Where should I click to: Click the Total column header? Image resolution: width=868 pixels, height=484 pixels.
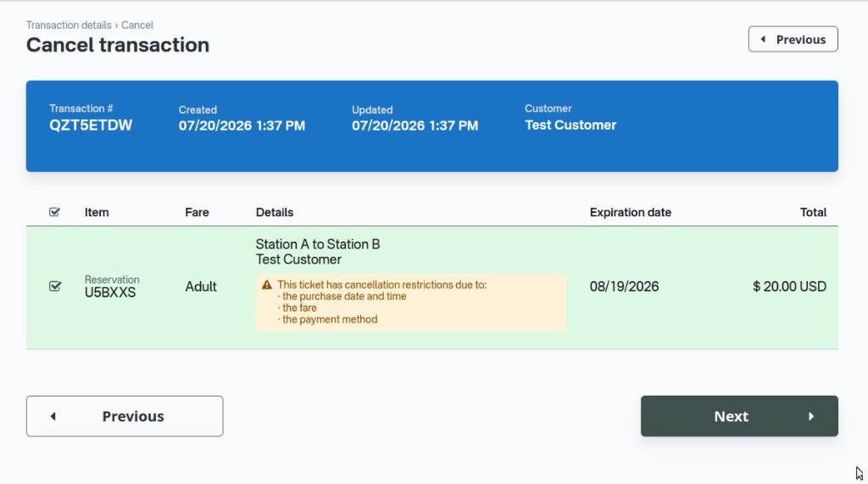click(813, 212)
